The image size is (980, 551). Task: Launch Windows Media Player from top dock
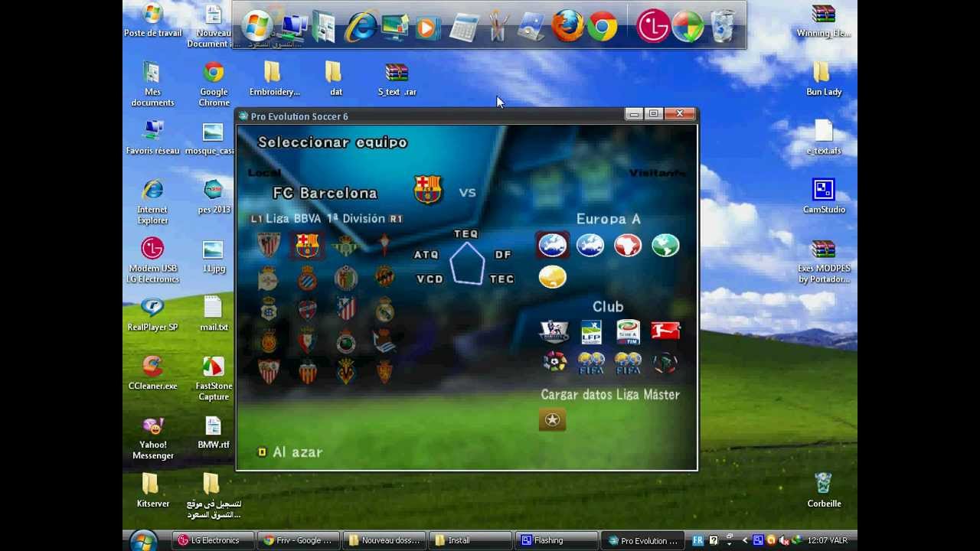[x=427, y=28]
